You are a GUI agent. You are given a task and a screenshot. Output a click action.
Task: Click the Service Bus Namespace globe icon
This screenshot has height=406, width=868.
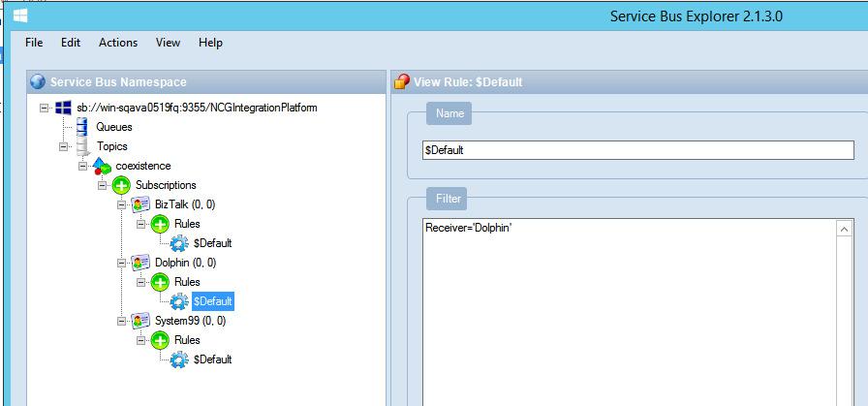[38, 82]
